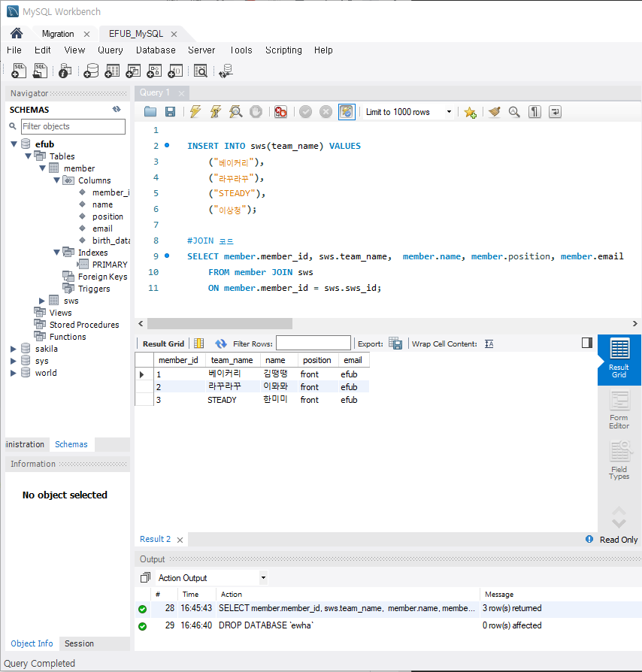This screenshot has width=642, height=672.
Task: Expand the sakila schema
Action: pos(14,349)
